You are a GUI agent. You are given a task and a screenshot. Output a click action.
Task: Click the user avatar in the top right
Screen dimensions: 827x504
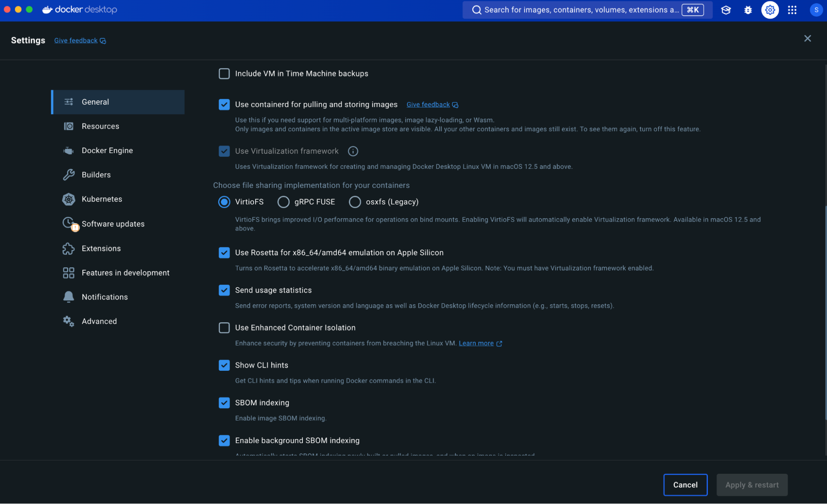click(816, 10)
